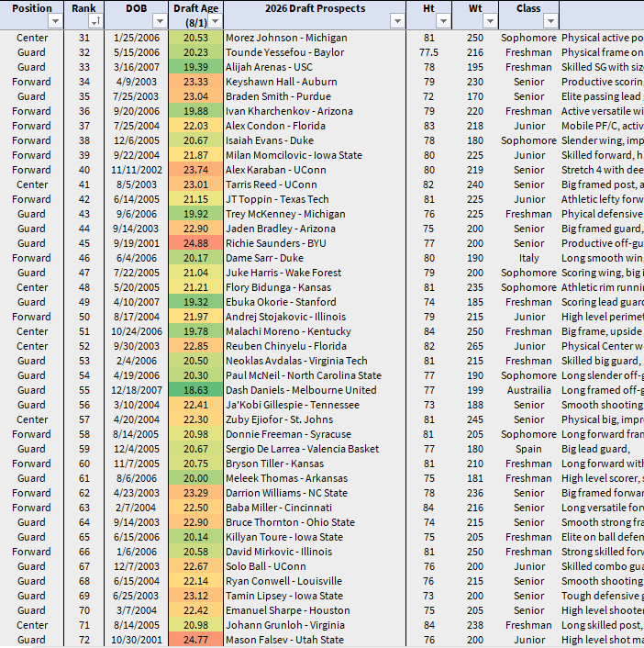The image size is (644, 648).
Task: Select the DOB header cell
Action: pyautogui.click(x=137, y=15)
